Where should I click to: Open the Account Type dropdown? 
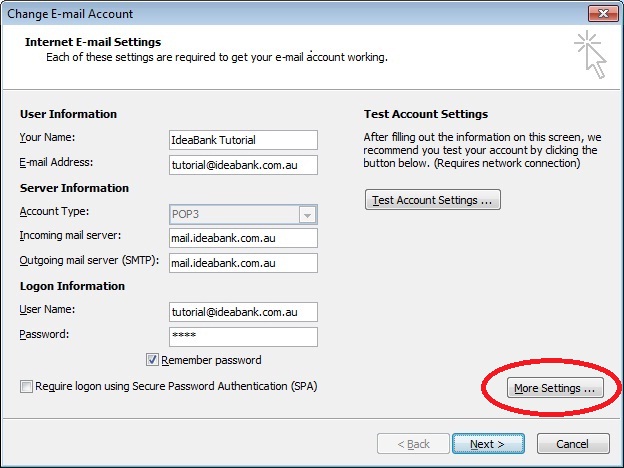243,214
